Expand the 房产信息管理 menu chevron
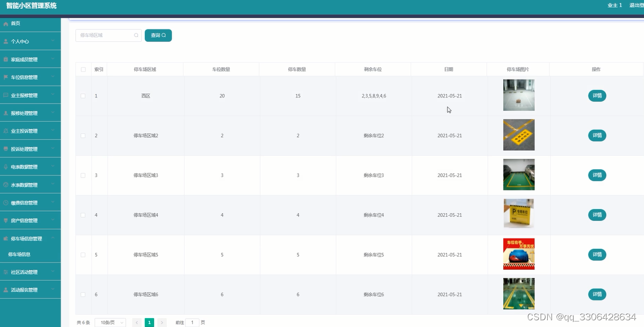The height and width of the screenshot is (327, 644). (x=53, y=220)
